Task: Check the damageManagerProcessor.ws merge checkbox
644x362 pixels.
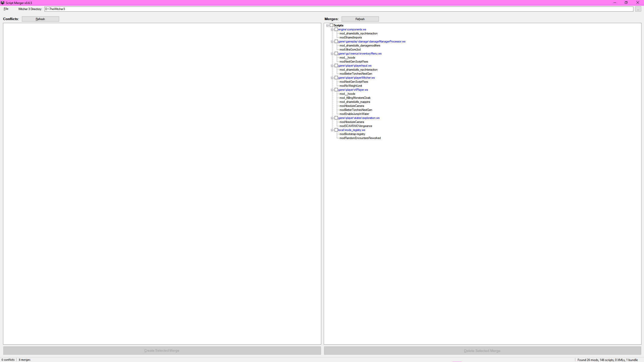Action: [x=336, y=41]
